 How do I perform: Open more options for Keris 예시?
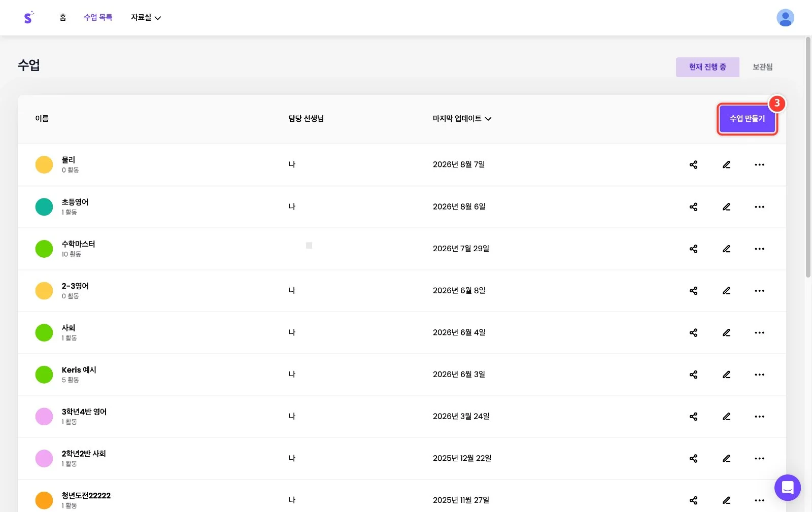(759, 374)
